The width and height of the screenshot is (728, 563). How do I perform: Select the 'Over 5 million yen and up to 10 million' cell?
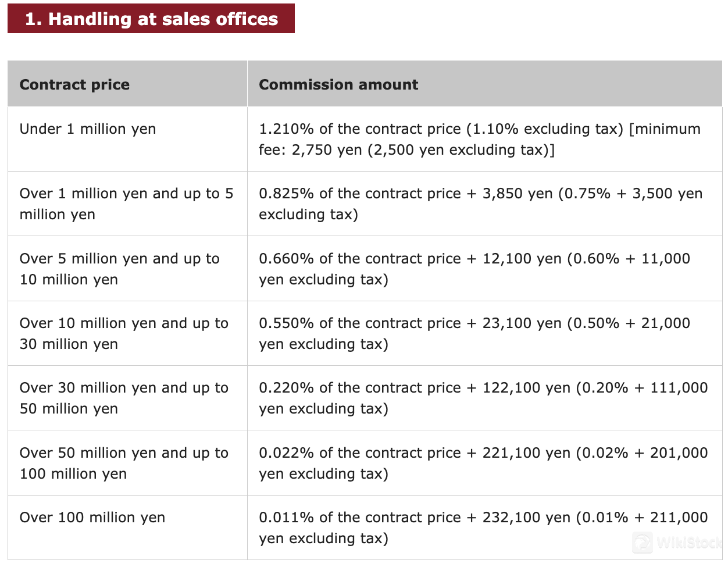pyautogui.click(x=119, y=269)
